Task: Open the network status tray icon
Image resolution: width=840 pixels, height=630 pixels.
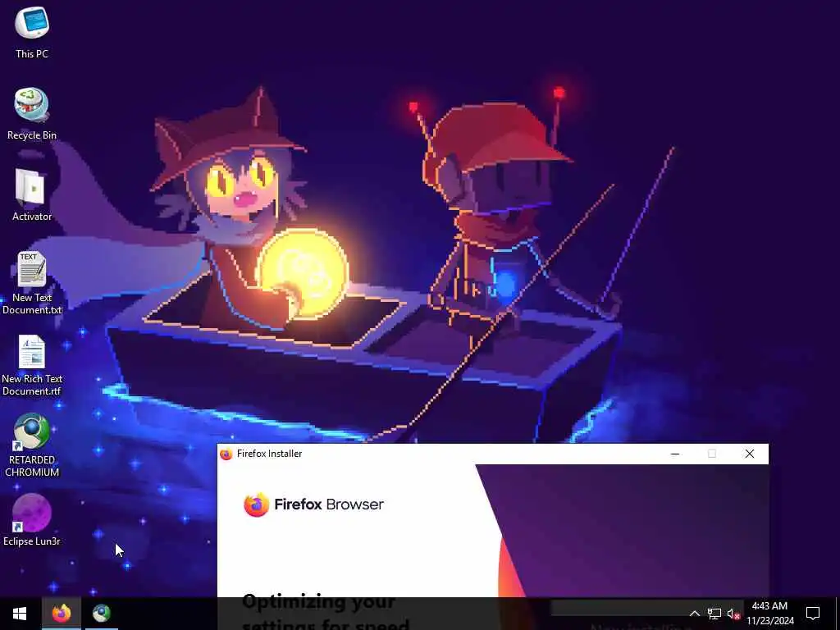Action: pos(714,614)
